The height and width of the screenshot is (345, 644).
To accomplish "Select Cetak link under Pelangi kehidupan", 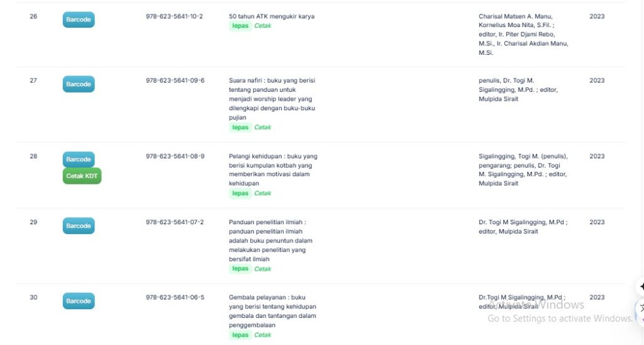I will click(262, 193).
